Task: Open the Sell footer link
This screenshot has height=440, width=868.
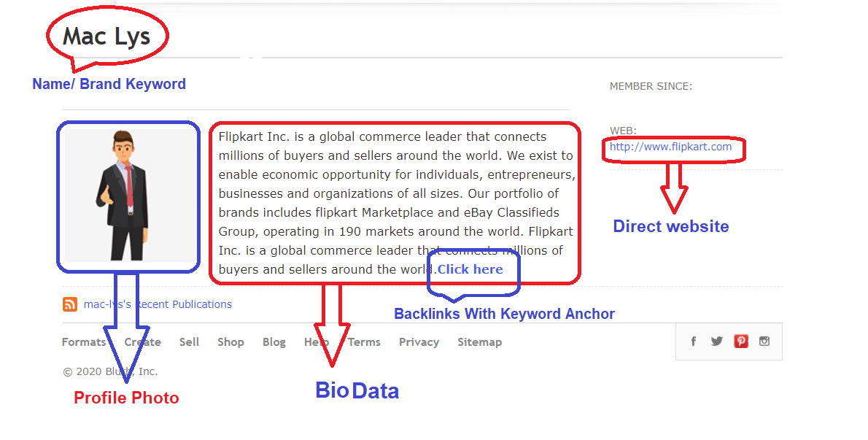Action: pyautogui.click(x=189, y=341)
